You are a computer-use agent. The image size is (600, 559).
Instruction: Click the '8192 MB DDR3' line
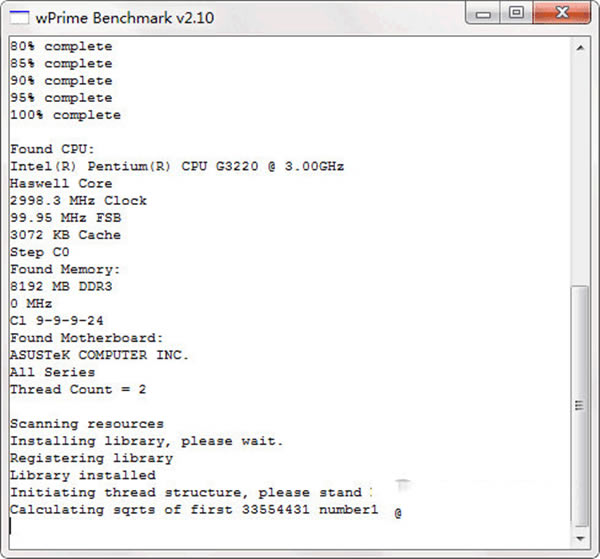tap(61, 286)
